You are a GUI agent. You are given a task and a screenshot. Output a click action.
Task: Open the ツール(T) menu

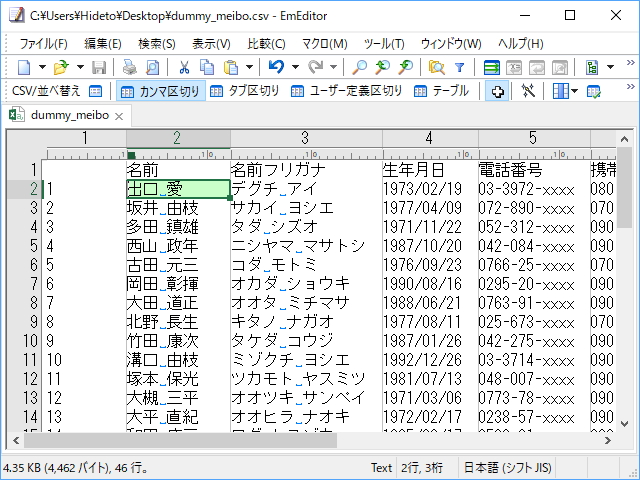(384, 43)
